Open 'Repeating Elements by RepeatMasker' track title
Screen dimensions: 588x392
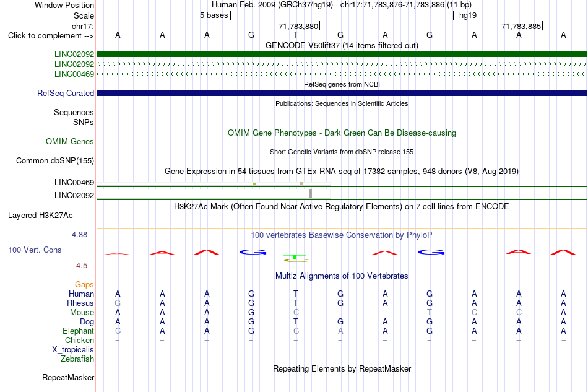(x=342, y=369)
